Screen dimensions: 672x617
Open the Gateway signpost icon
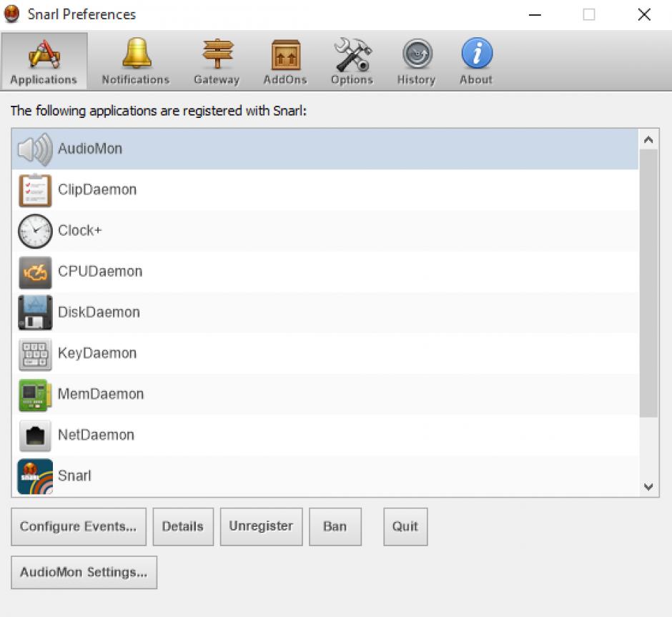217,54
